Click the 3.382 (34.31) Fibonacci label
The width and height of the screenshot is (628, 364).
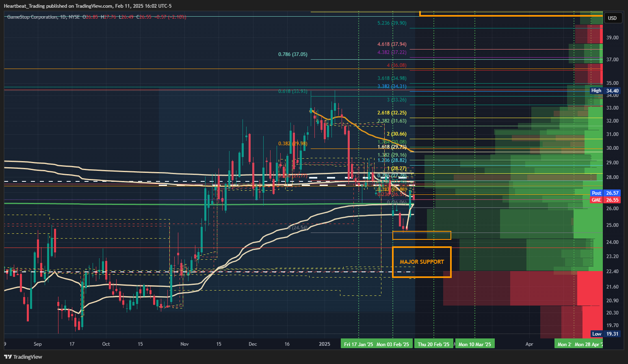point(392,86)
